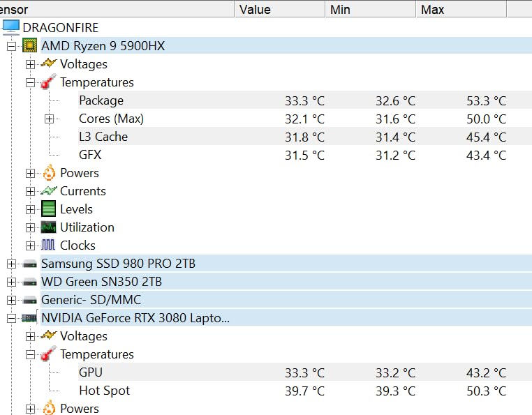The width and height of the screenshot is (532, 415).
Task: Click the Package max value 53.3 °C
Action: (x=486, y=100)
